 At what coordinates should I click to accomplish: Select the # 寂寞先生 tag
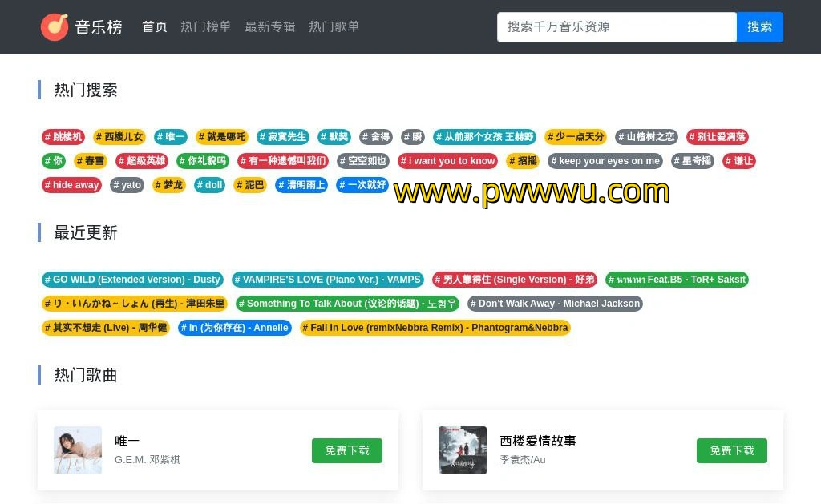click(283, 136)
